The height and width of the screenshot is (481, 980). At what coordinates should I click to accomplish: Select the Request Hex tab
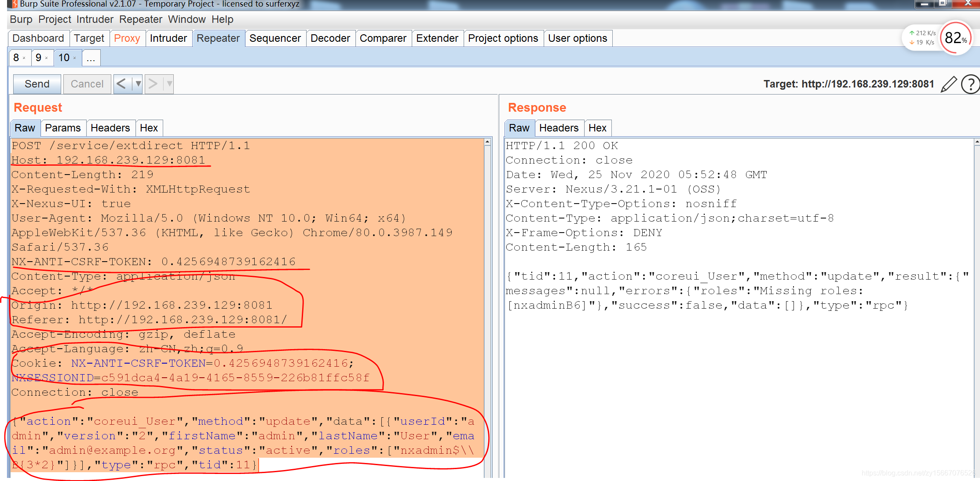tap(149, 128)
